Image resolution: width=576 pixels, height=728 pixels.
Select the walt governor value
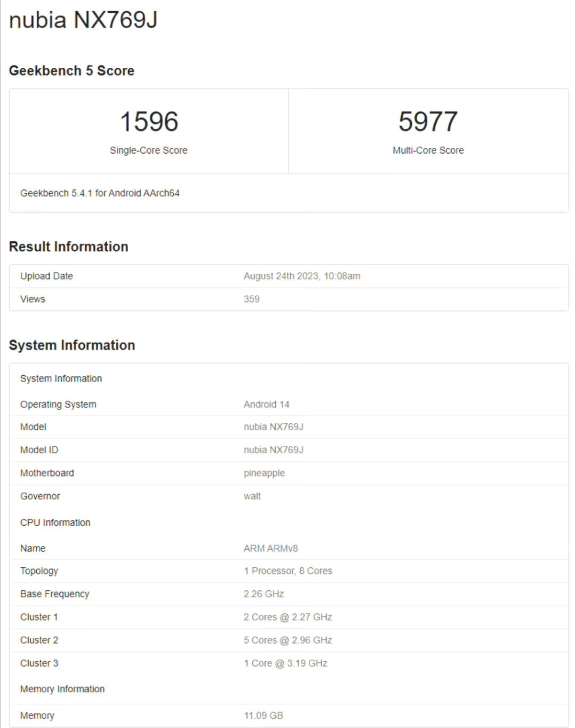click(252, 496)
